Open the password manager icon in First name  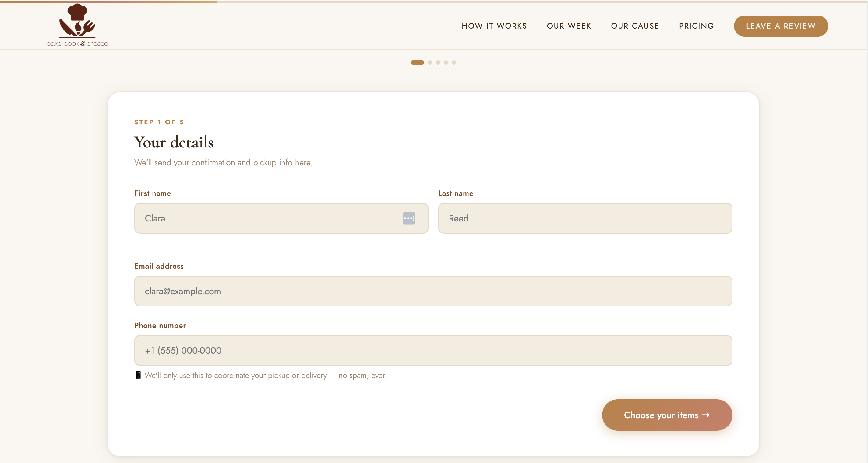click(x=409, y=218)
